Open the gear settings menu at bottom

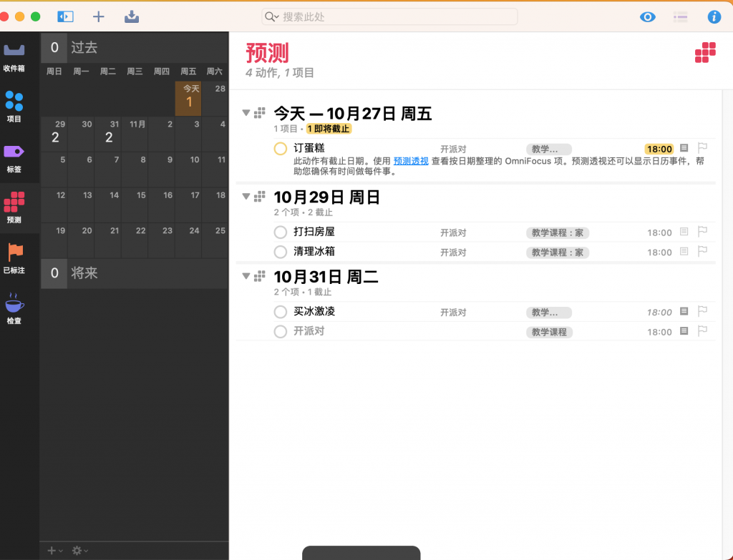click(77, 550)
